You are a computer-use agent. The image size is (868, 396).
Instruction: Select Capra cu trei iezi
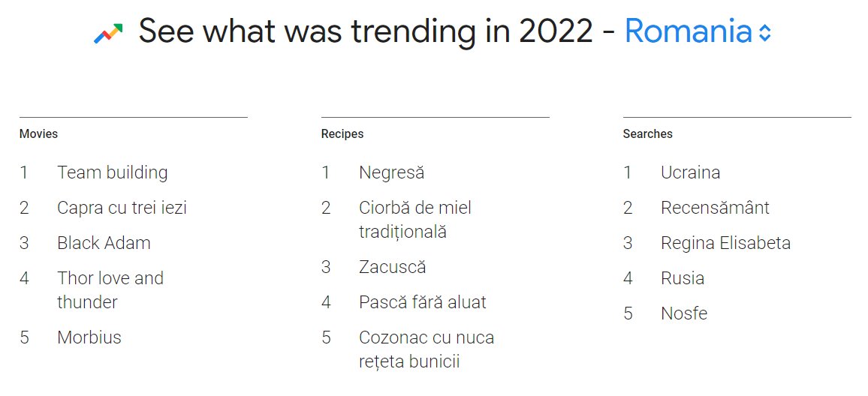pyautogui.click(x=122, y=208)
